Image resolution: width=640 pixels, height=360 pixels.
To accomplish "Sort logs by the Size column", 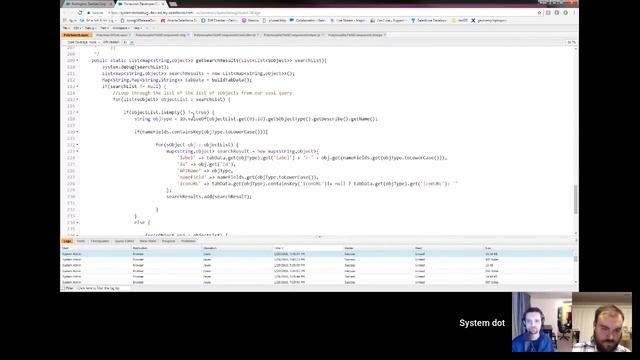I will click(529, 248).
